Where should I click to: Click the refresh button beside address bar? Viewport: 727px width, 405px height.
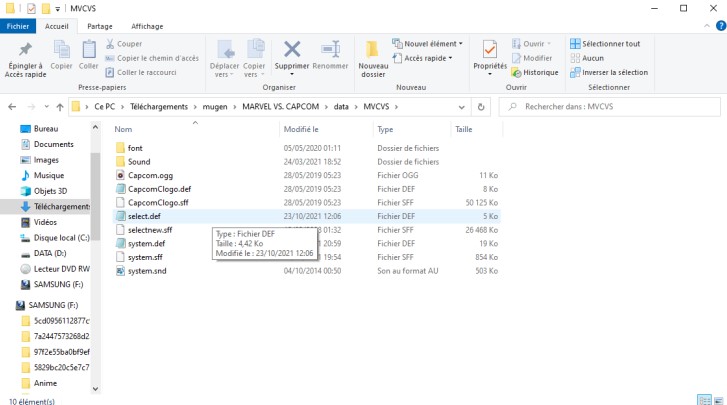coord(481,107)
